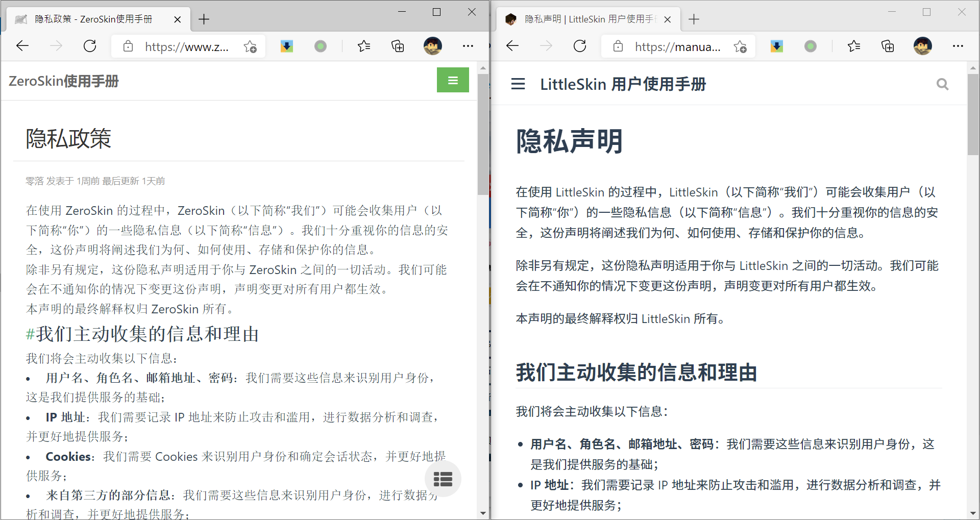Go back in the left browser window
Viewport: 980px width, 520px height.
coord(22,46)
